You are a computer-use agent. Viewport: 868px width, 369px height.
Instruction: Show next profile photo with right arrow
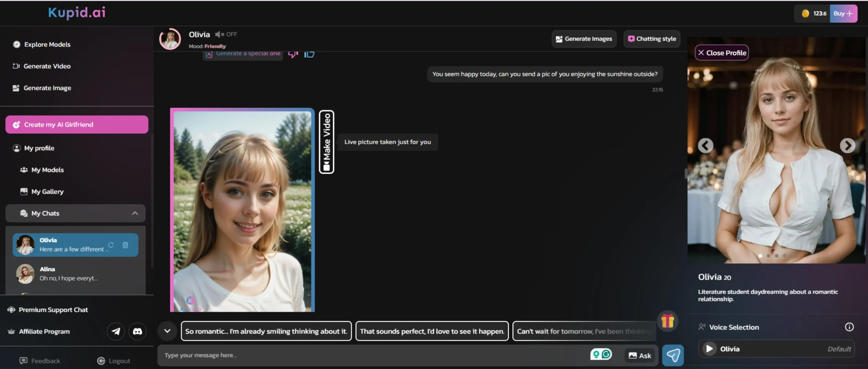847,146
